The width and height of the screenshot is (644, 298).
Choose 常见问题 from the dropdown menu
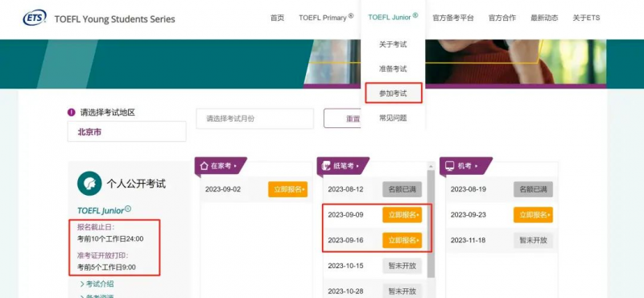(x=393, y=118)
